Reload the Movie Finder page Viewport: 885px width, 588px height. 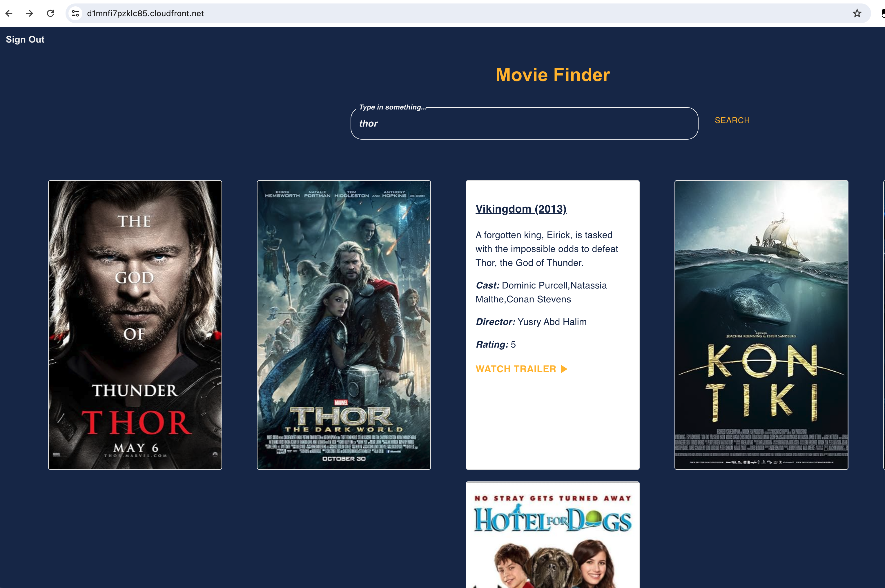coord(51,14)
